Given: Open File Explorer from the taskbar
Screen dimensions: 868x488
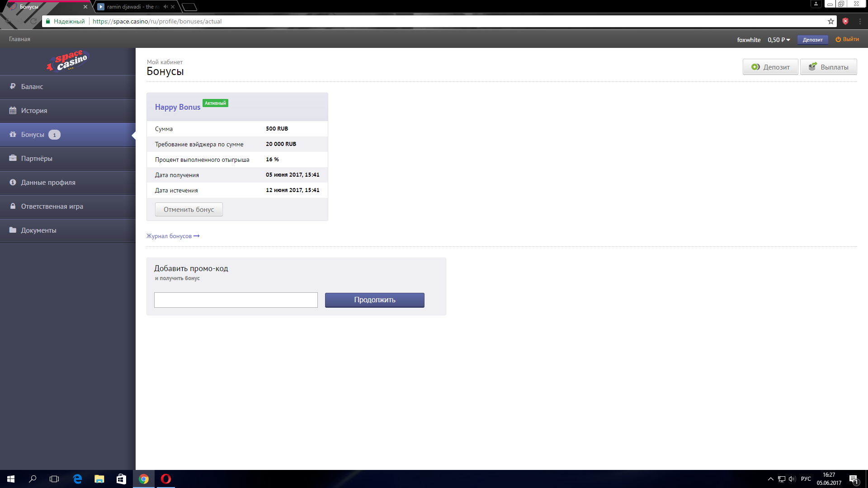Looking at the screenshot, I should tap(99, 479).
